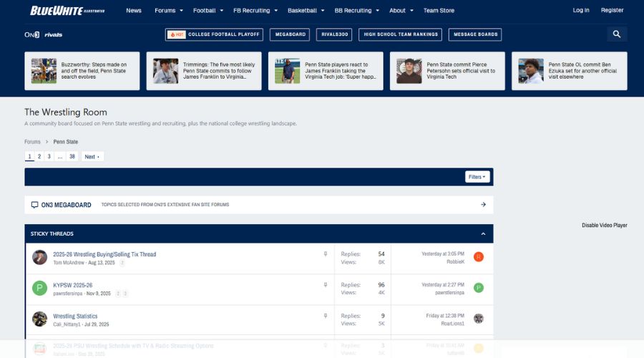Go to page 2 of threads

coord(39,157)
